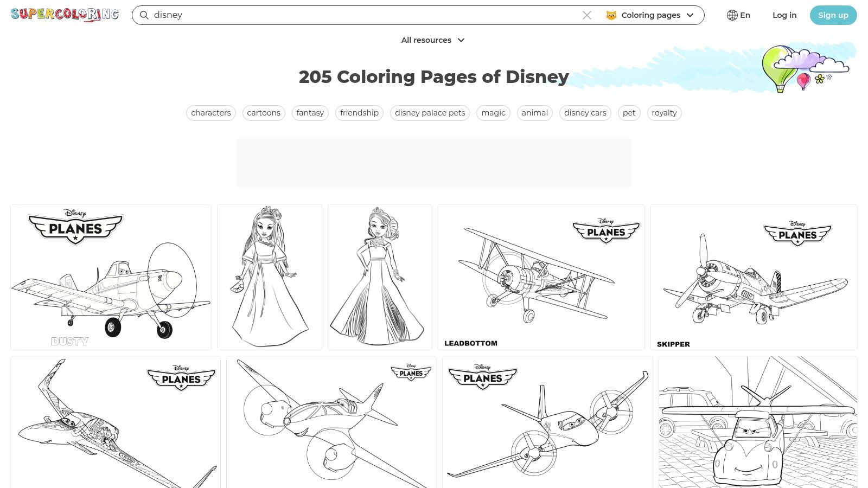
Task: Filter results by the characters tag
Action: 210,113
